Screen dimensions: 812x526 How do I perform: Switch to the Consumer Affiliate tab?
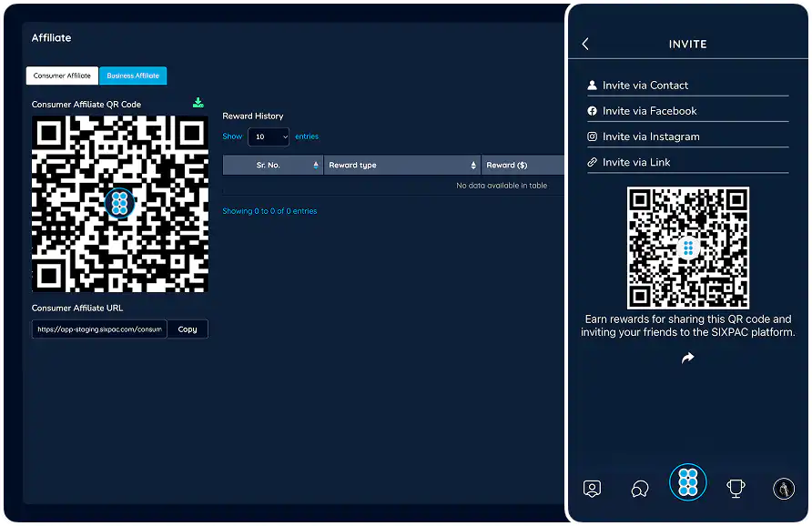click(x=62, y=76)
